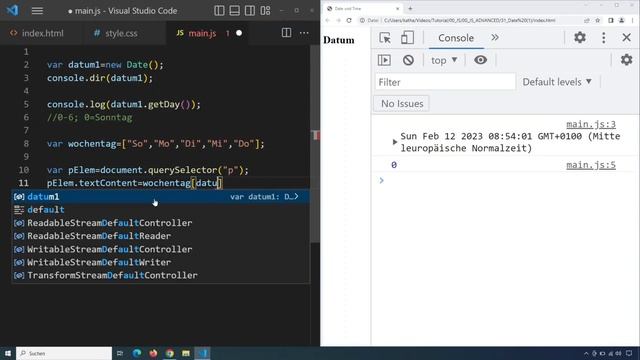
Task: Show more DevTools tabs chevron
Action: (x=495, y=38)
